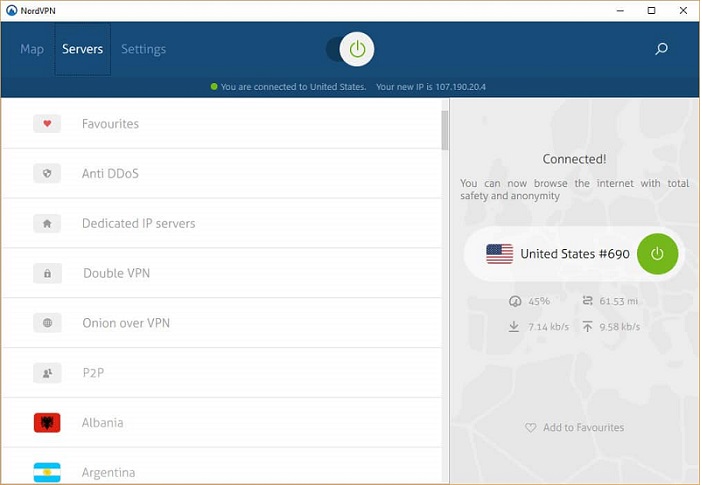Viewport: 702px width, 485px height.
Task: Click the Argentina flag icon
Action: (x=47, y=472)
